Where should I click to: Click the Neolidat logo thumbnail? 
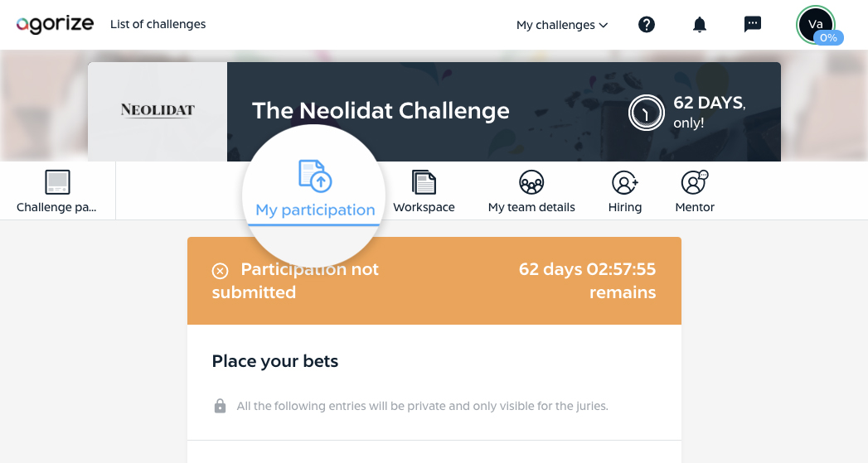158,111
